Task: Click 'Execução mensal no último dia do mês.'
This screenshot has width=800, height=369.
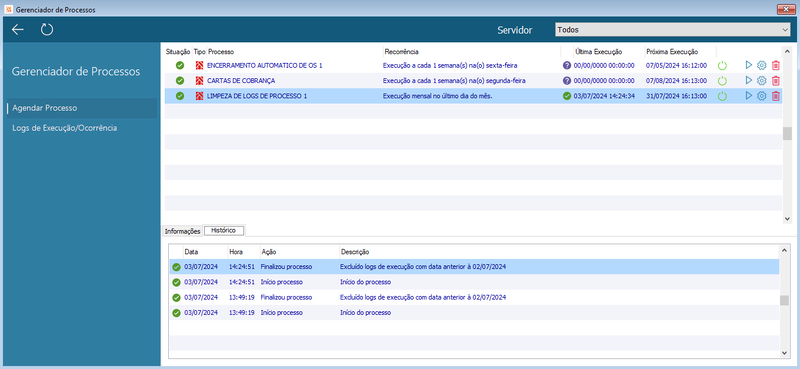Action: pos(437,96)
